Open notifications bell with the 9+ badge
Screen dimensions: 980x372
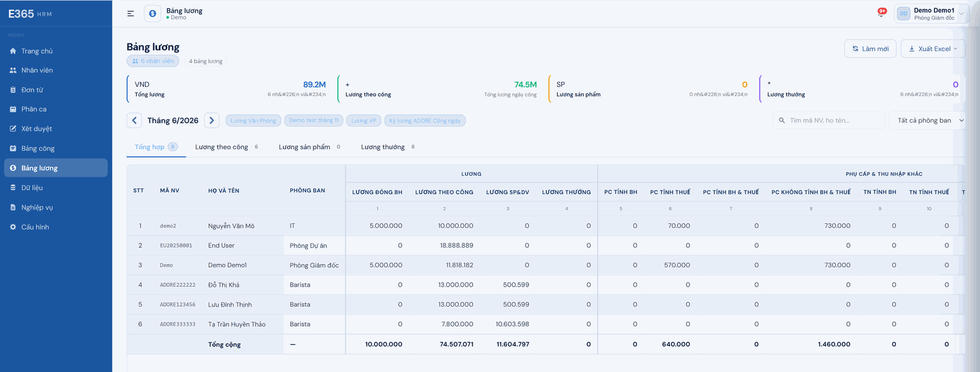(x=881, y=13)
